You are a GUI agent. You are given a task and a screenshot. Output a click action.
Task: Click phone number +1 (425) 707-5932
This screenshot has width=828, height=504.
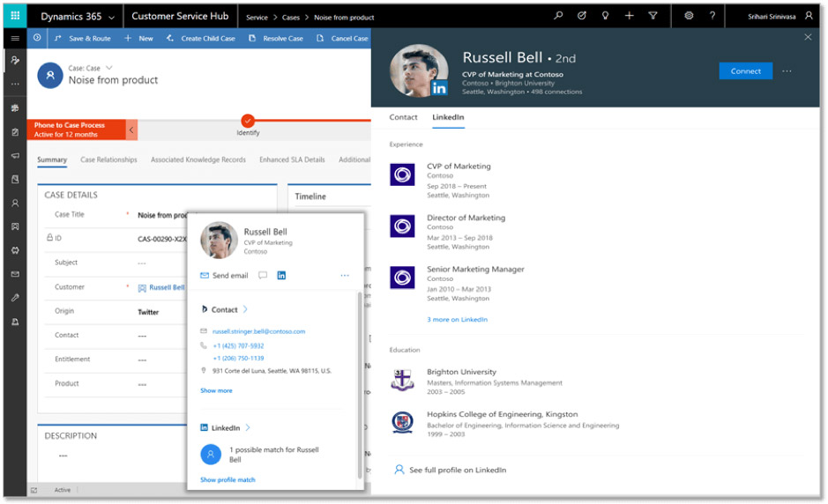tap(238, 345)
